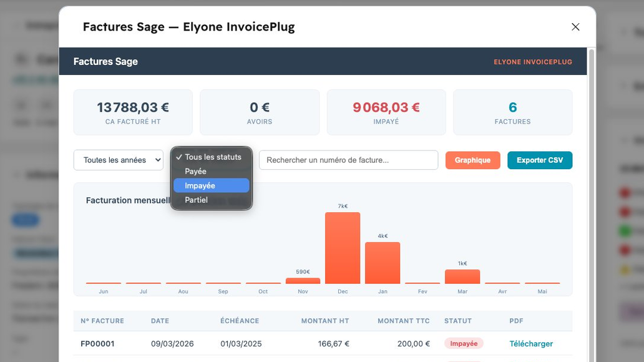The height and width of the screenshot is (362, 644).
Task: Click the 166,67 € amount cell
Action: tap(333, 343)
